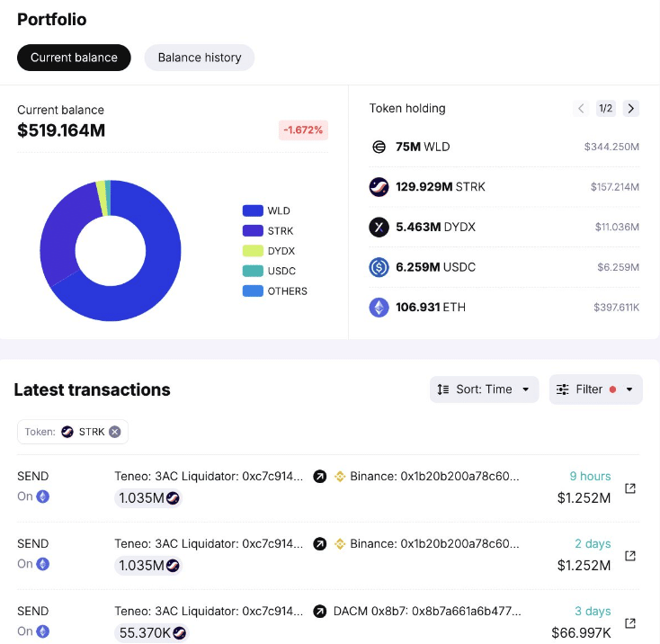Click 1.035M STRK chip in 9 hours row
The image size is (660, 644).
coord(148,498)
